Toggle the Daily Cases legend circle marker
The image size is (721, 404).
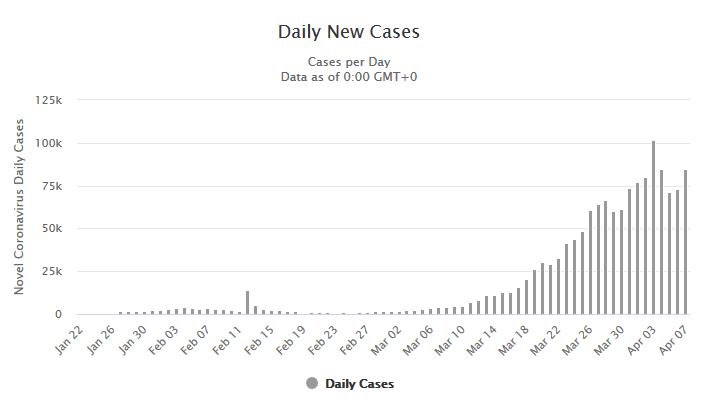(312, 384)
